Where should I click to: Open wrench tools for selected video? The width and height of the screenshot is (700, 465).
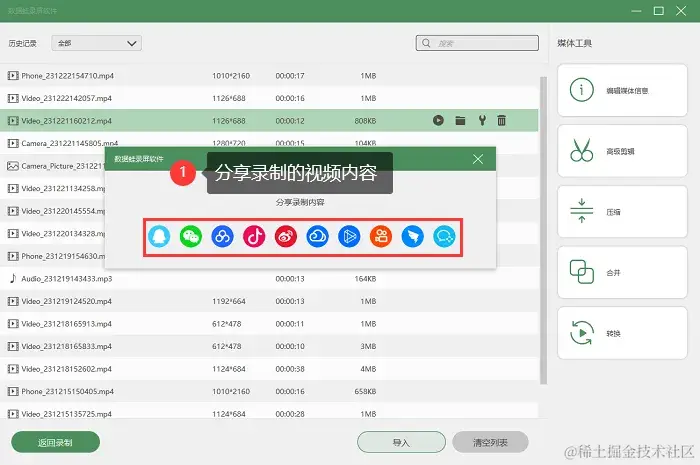click(x=482, y=120)
